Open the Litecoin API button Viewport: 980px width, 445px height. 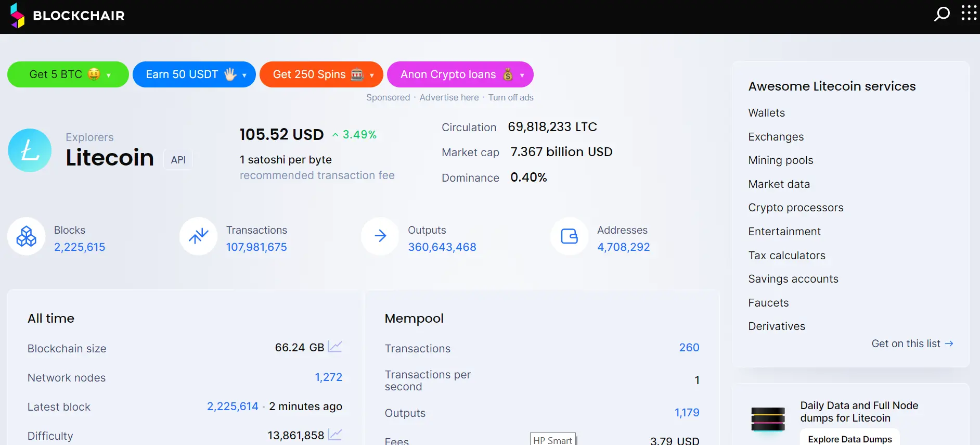[178, 160]
